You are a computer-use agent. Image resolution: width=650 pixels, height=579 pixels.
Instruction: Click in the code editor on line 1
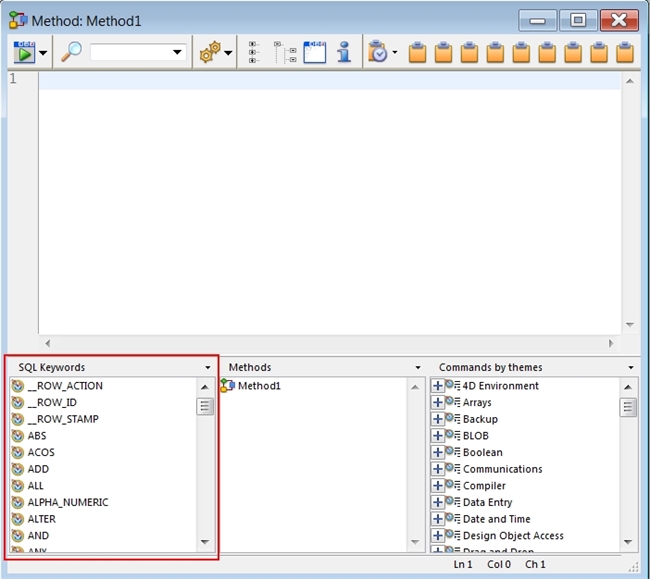300,80
